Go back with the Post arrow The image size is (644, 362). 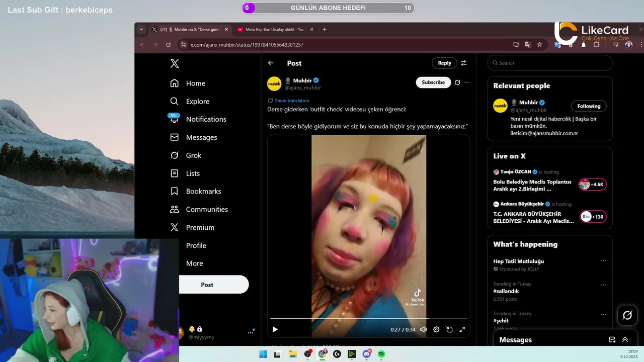coord(271,63)
